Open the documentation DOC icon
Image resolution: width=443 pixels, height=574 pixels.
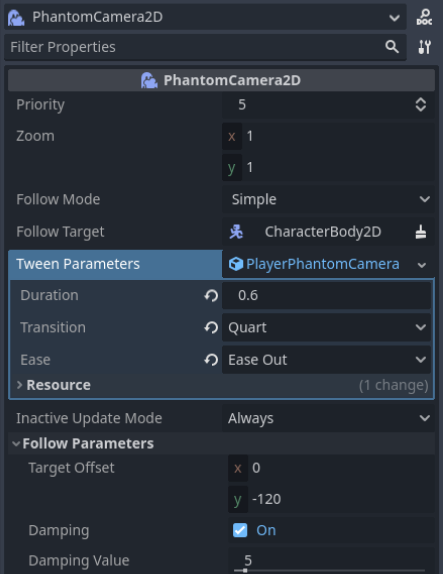pos(424,17)
